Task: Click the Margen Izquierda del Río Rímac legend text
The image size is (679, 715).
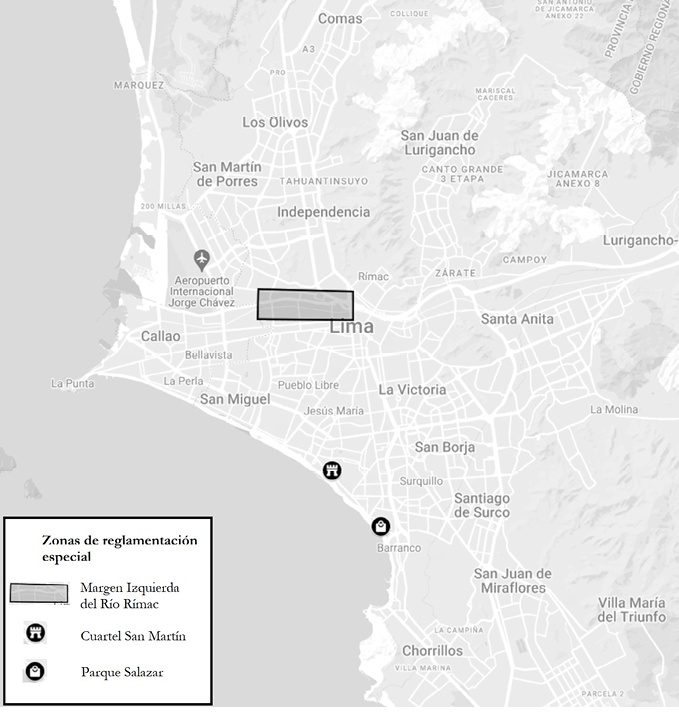Action: click(x=125, y=595)
